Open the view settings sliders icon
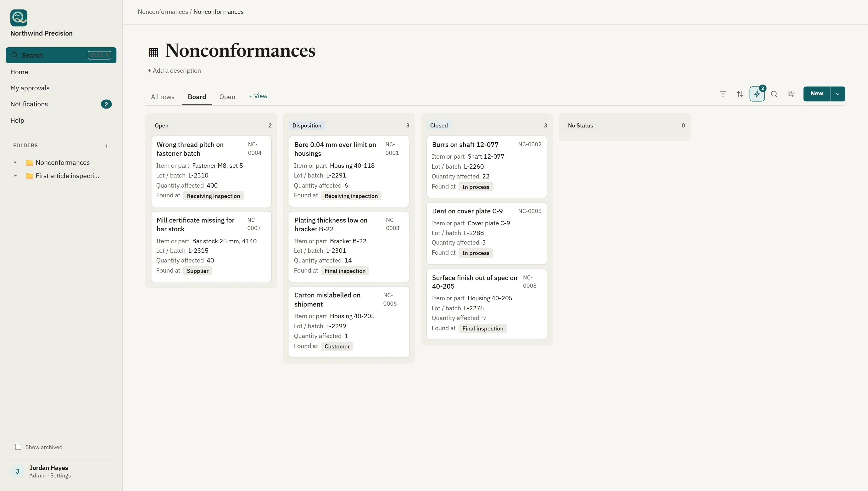Image resolution: width=868 pixels, height=491 pixels. point(791,94)
